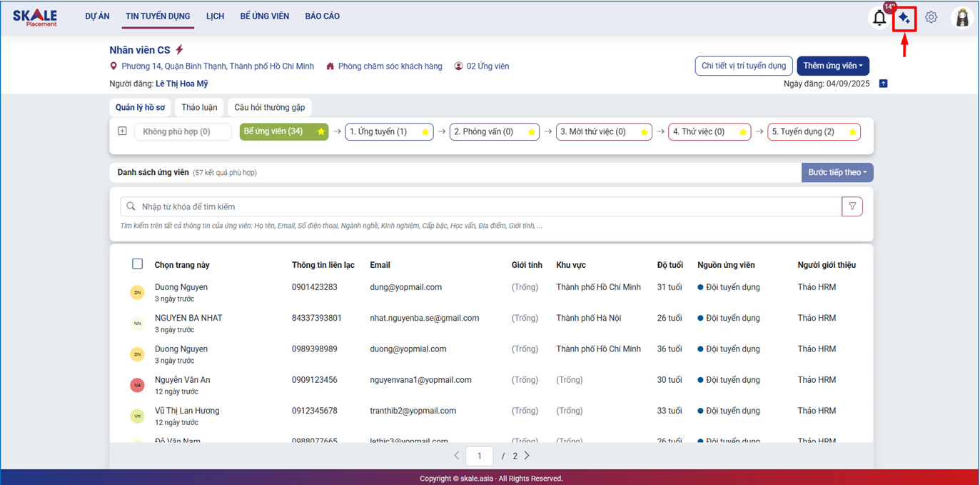Open the BỂ ỨNG VIÊN menu
This screenshot has width=980, height=485.
(x=264, y=16)
